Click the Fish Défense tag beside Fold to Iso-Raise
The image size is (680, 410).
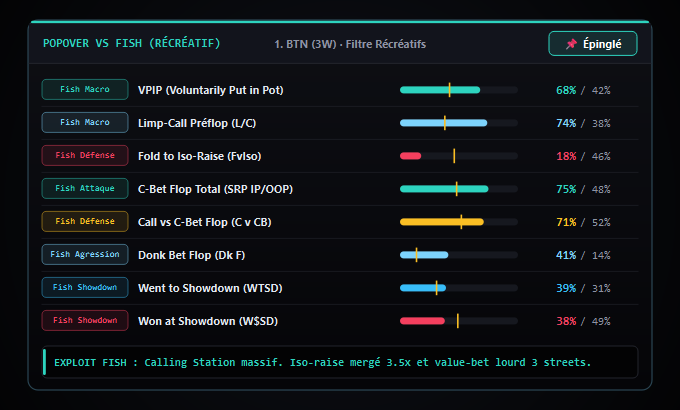click(85, 155)
